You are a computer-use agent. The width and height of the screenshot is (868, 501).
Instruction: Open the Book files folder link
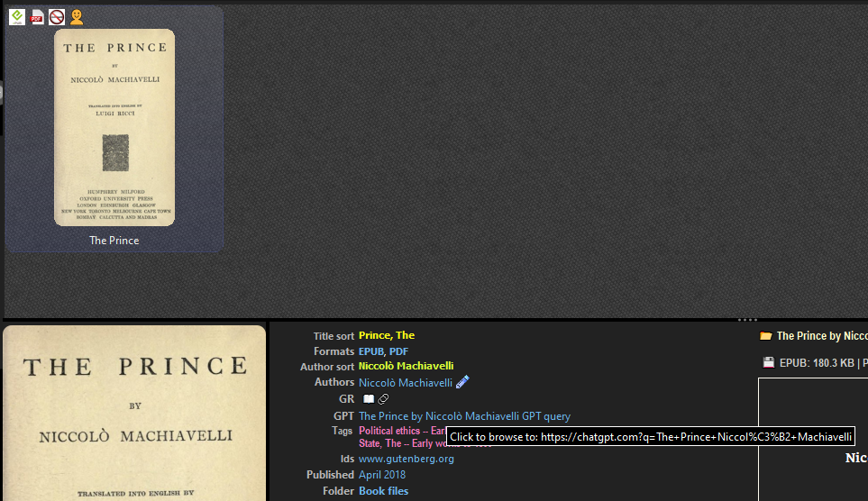[x=384, y=491]
